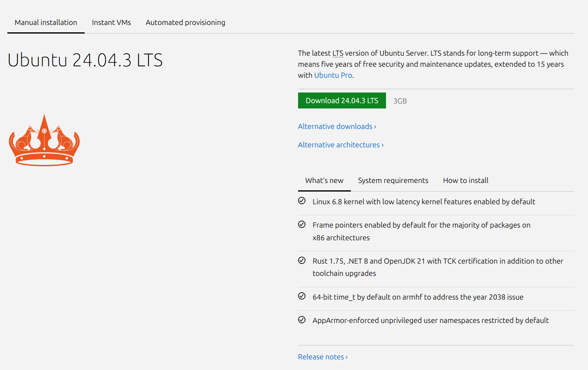The image size is (588, 370).
Task: Click checkmark icon next to 64-bit time_t item
Action: (302, 296)
